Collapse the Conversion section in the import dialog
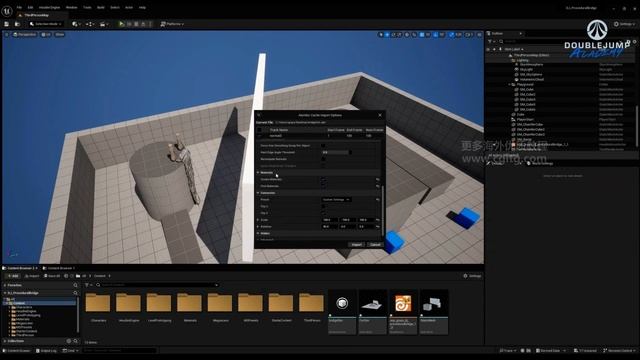640x360 pixels. click(x=258, y=193)
